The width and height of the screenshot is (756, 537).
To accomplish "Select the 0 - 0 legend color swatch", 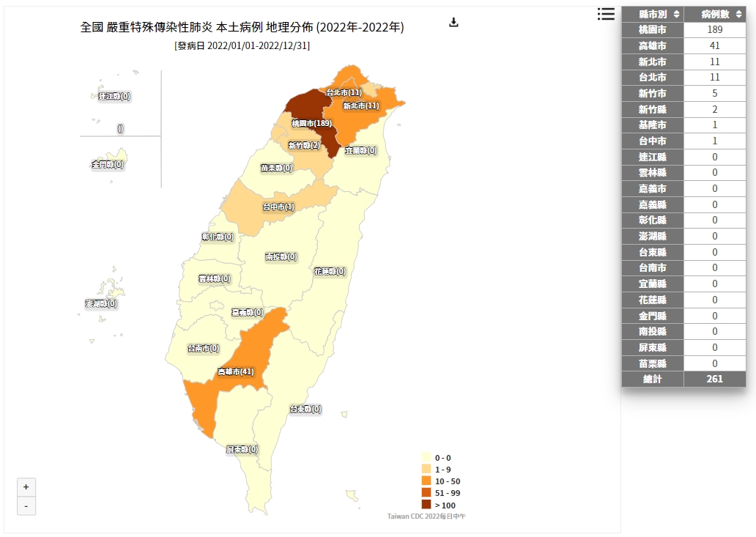I will pyautogui.click(x=426, y=457).
